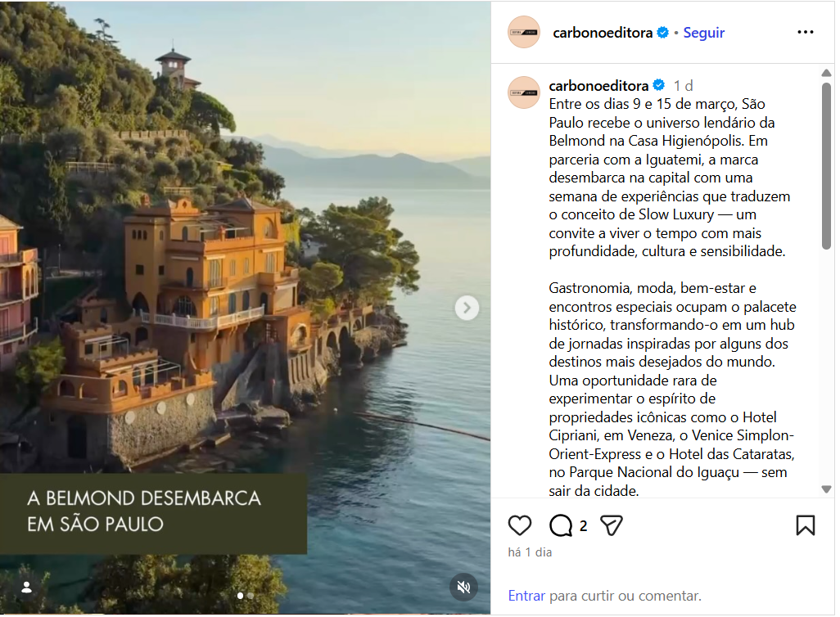Click the caption author avatar thumbnail

click(523, 92)
